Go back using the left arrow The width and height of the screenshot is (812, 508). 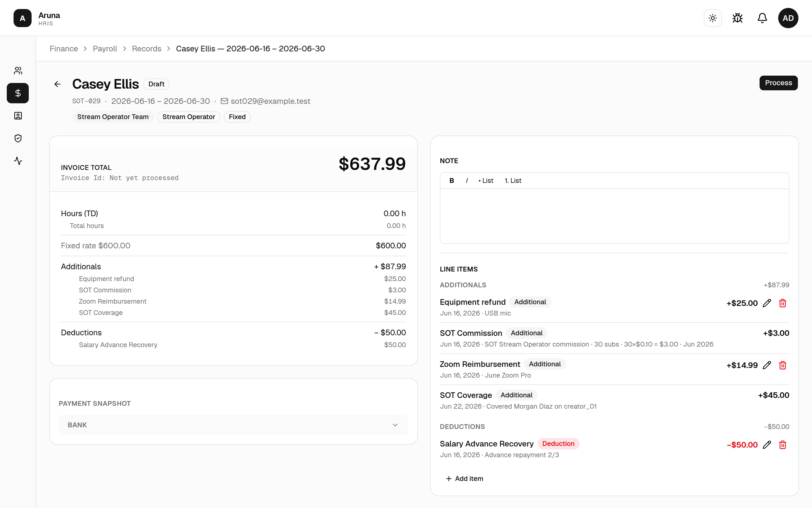58,84
